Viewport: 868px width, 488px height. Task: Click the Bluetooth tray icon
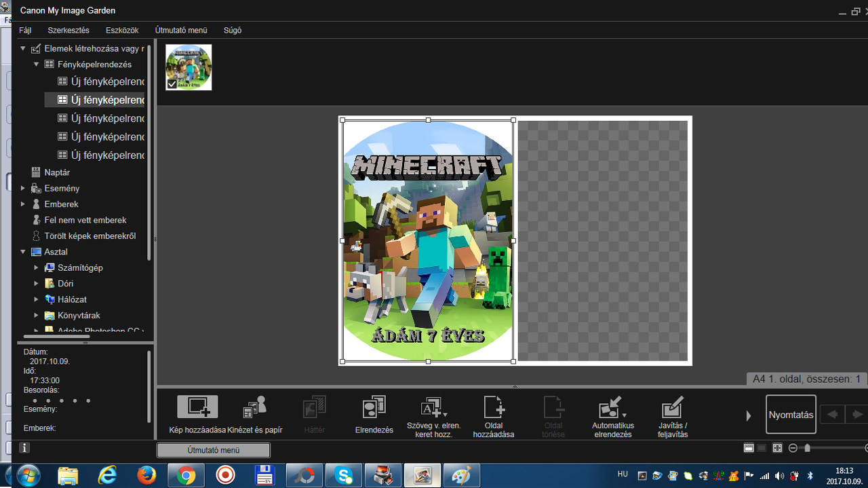810,476
